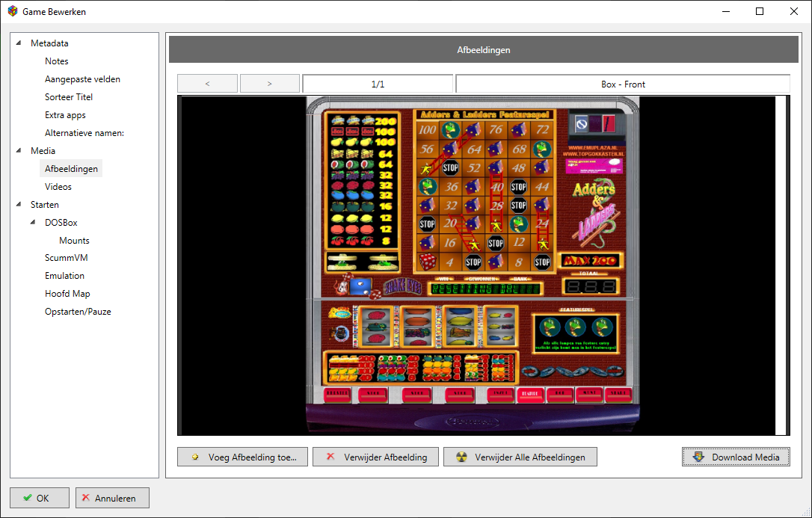Select the Starten label in the tree

pos(45,204)
